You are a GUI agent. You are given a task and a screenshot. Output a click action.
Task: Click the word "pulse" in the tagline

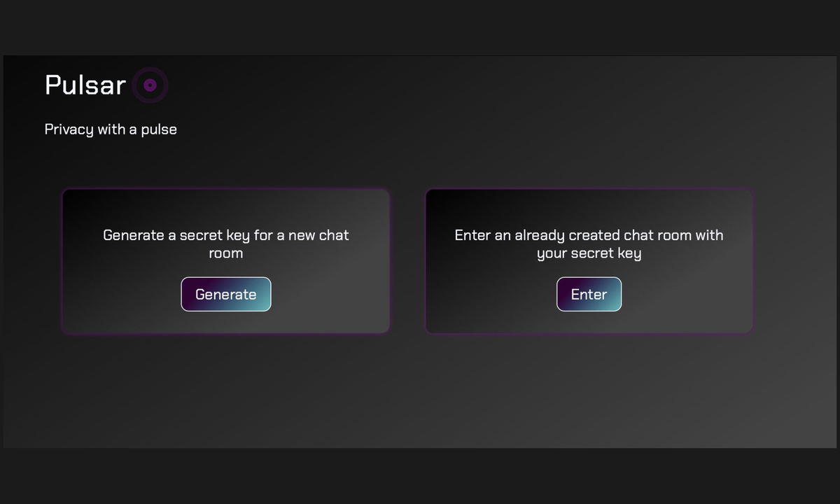[x=159, y=129]
